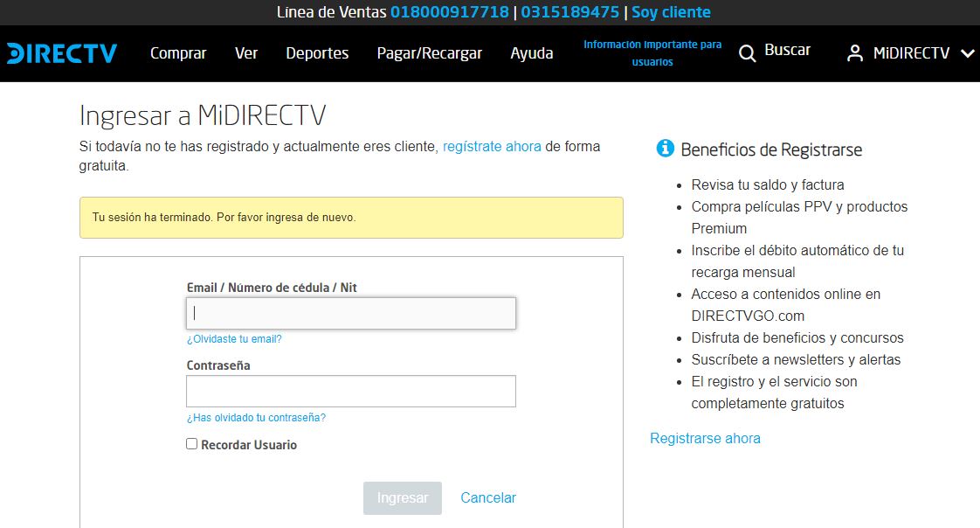Open the Deportes menu

(317, 53)
